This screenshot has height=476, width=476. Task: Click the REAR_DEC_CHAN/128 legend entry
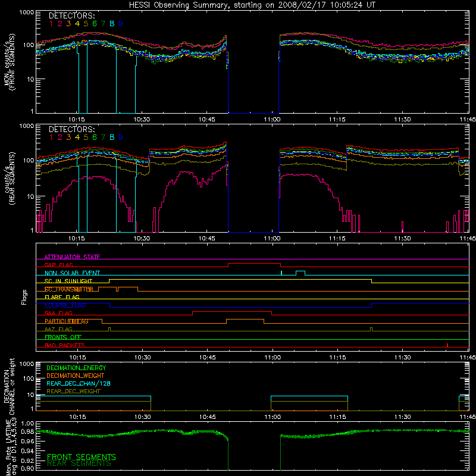[x=79, y=383]
